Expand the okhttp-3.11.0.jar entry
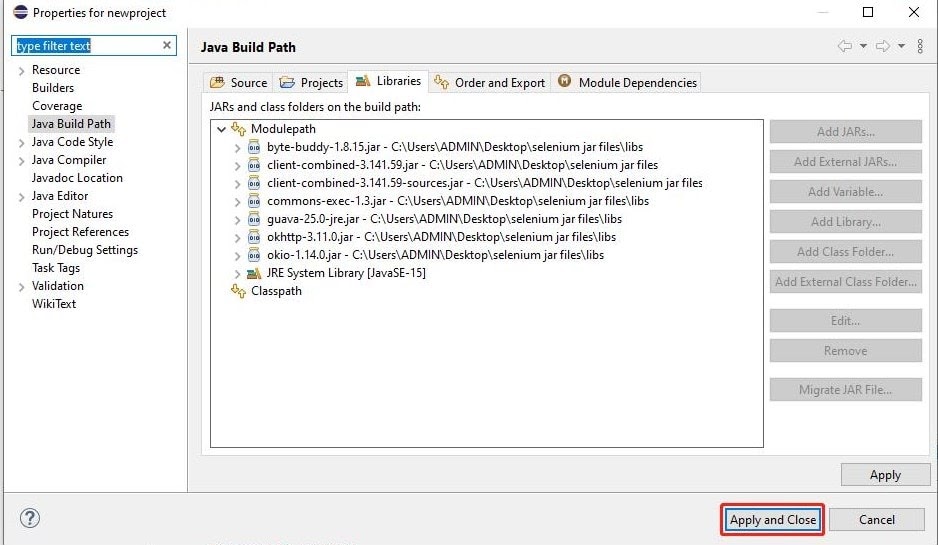The image size is (938, 545). pos(237,238)
